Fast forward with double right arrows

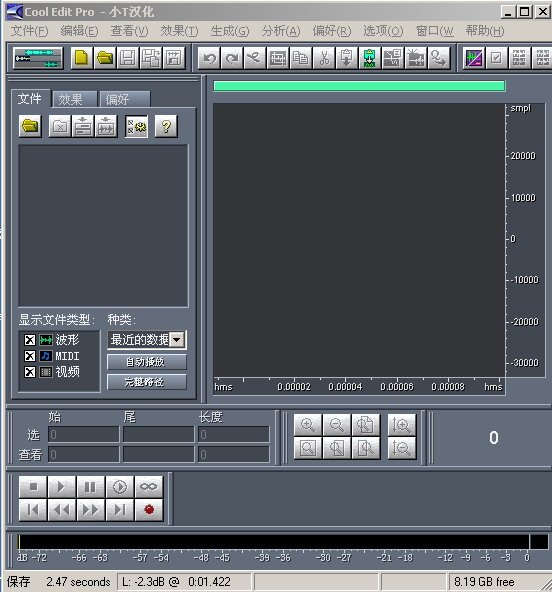coord(91,510)
